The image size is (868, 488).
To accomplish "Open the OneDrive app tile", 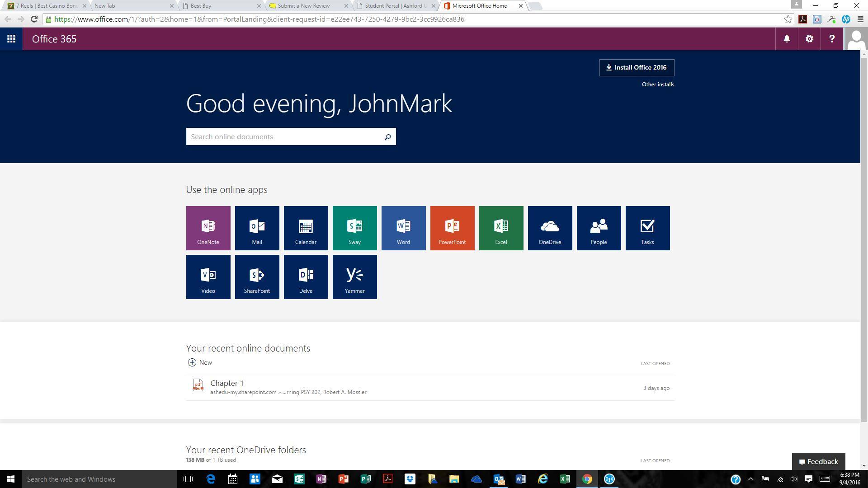I will pyautogui.click(x=550, y=228).
